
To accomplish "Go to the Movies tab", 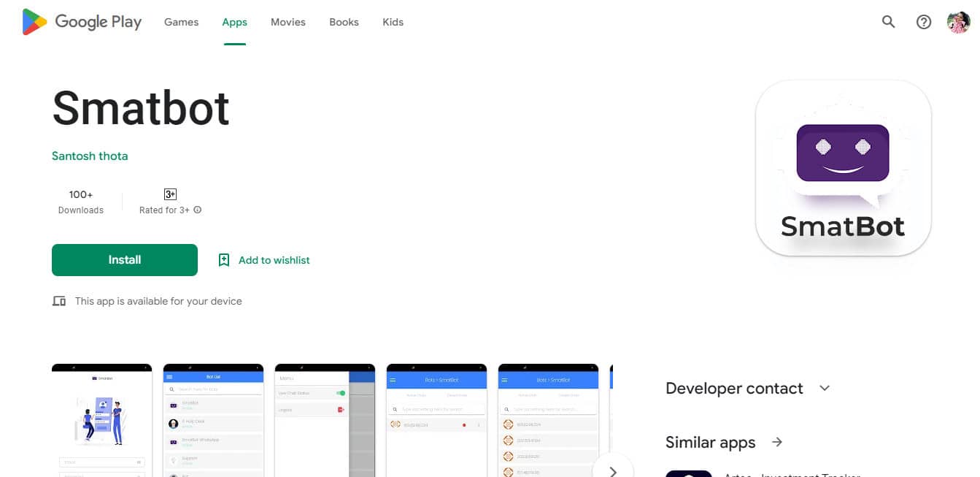I will tap(288, 22).
